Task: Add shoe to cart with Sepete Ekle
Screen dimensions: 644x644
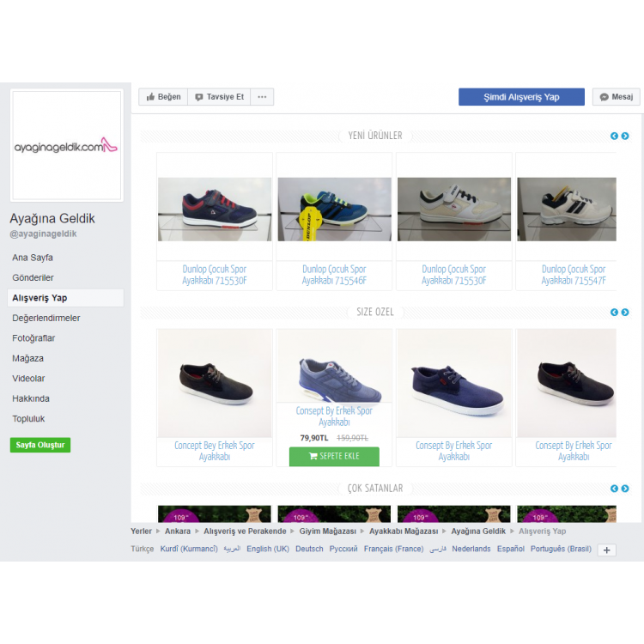Action: [x=334, y=456]
